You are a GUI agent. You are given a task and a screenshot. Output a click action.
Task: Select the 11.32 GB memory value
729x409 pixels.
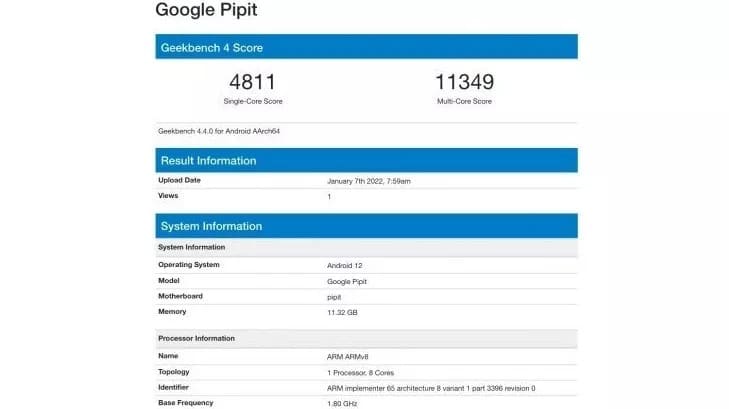pyautogui.click(x=342, y=313)
